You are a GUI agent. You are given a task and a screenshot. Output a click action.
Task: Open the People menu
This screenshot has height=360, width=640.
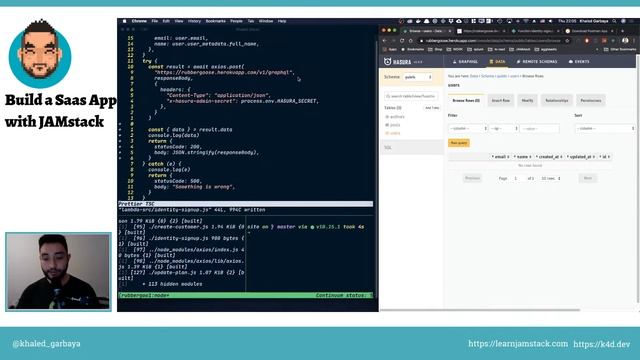coord(236,21)
